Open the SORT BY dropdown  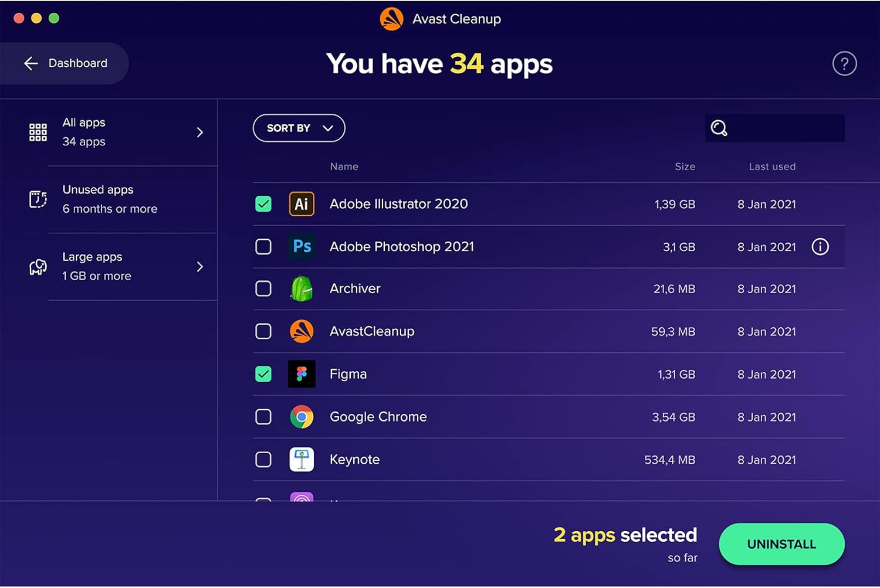pyautogui.click(x=299, y=128)
